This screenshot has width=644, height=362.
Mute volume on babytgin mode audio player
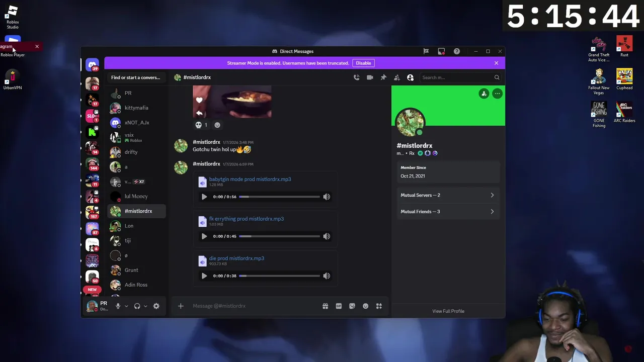tap(327, 197)
